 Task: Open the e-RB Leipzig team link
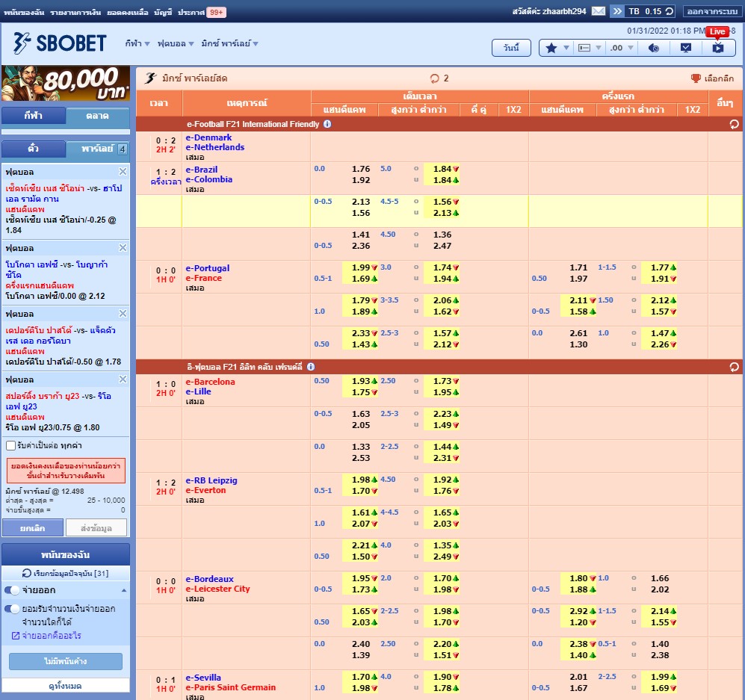[211, 480]
